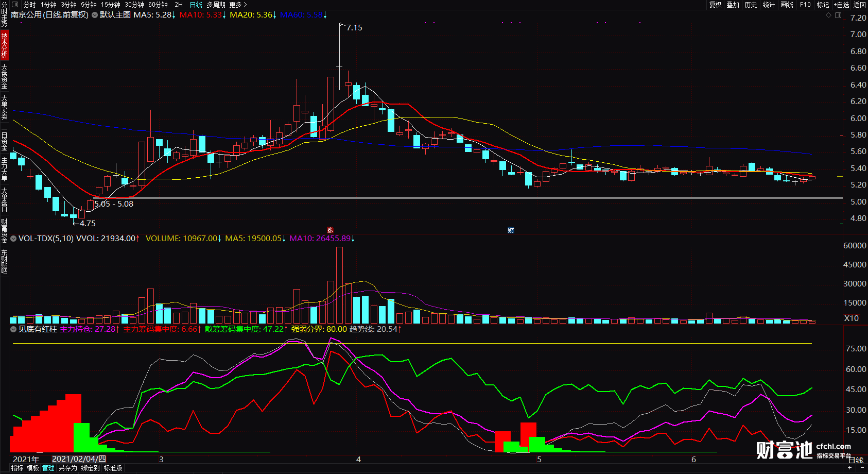This screenshot has height=474, width=868.
Task: Click the 标准版 standard version button
Action: (x=113, y=468)
